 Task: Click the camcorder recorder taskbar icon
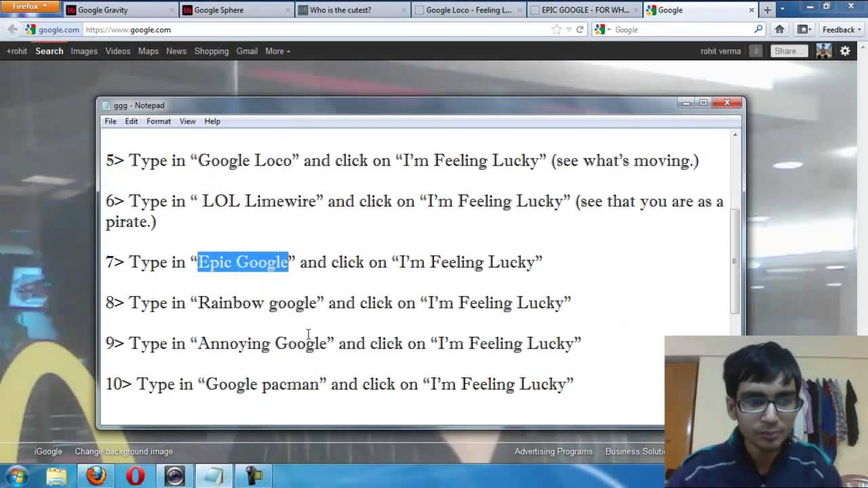click(x=254, y=476)
